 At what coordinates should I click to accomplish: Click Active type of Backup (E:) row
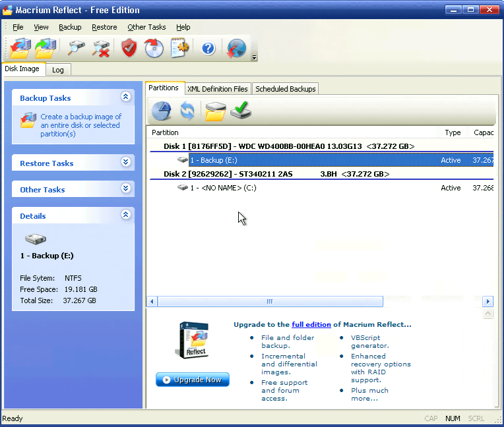pos(451,160)
